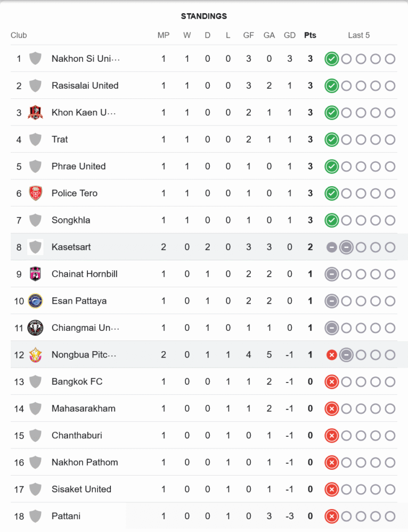The width and height of the screenshot is (408, 532).
Task: Select the Trat club name
Action: [60, 139]
